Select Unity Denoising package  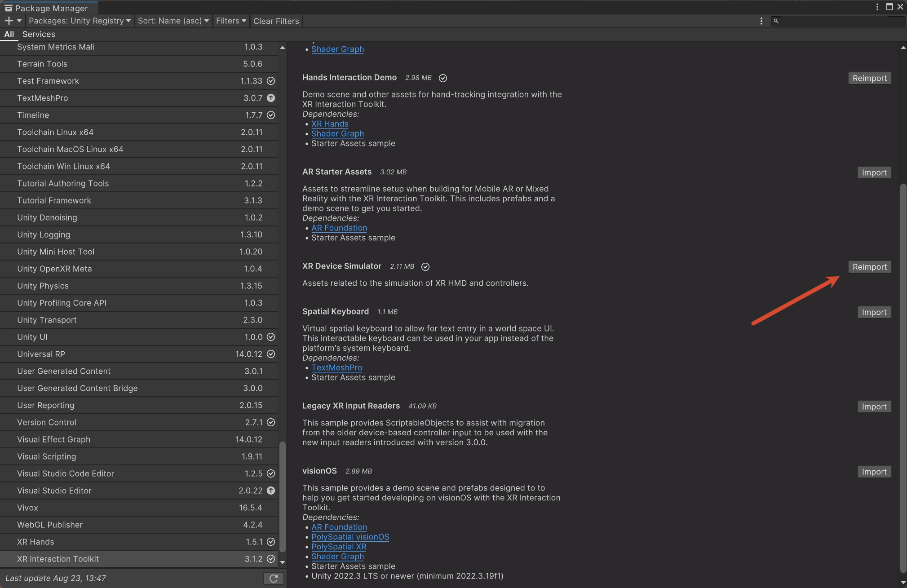139,217
